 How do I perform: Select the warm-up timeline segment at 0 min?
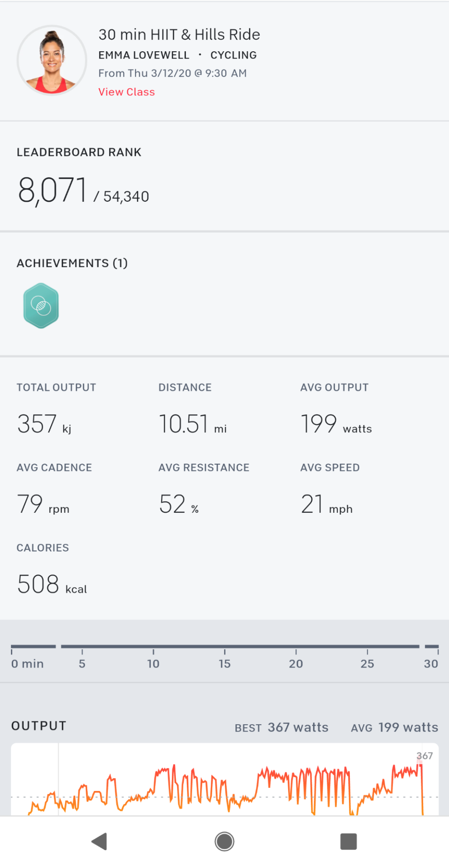point(33,647)
